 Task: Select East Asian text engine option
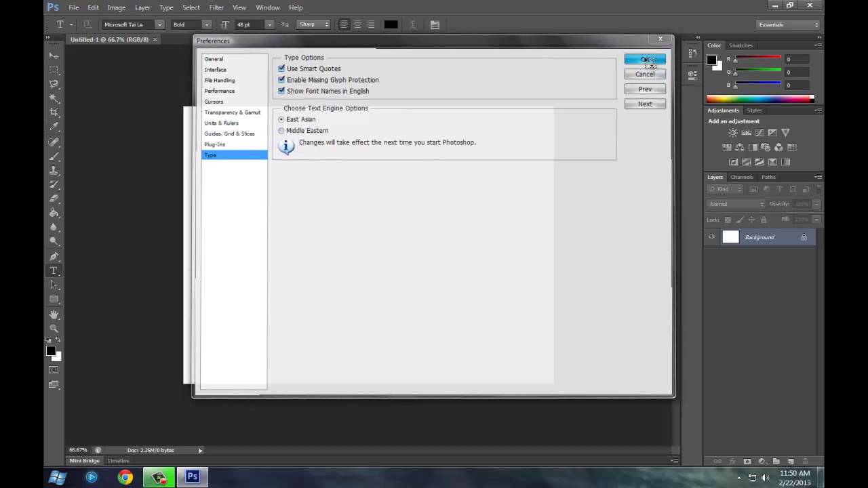pyautogui.click(x=281, y=119)
